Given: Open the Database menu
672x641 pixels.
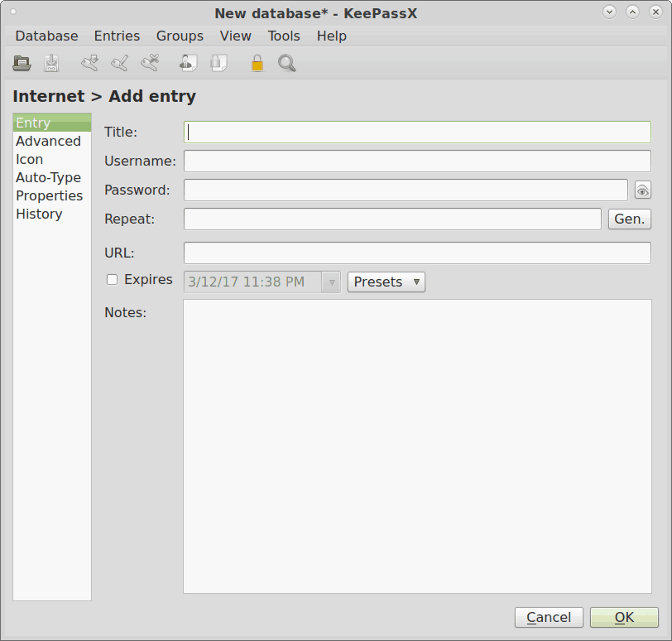Looking at the screenshot, I should 46,36.
